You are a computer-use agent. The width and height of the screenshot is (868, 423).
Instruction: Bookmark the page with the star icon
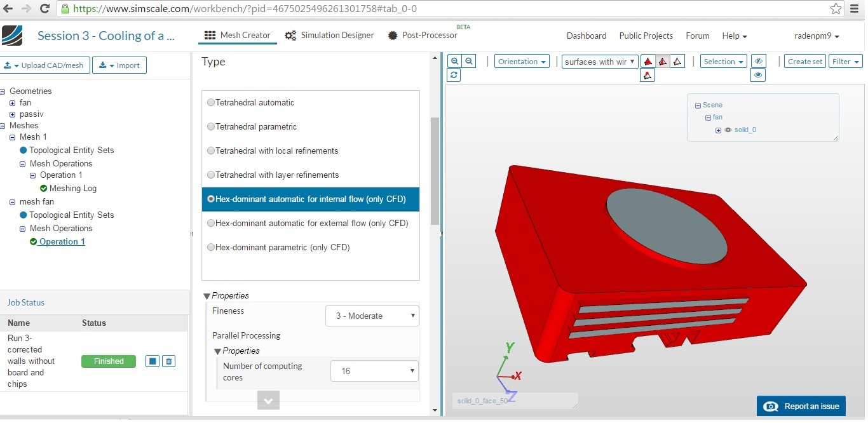836,9
